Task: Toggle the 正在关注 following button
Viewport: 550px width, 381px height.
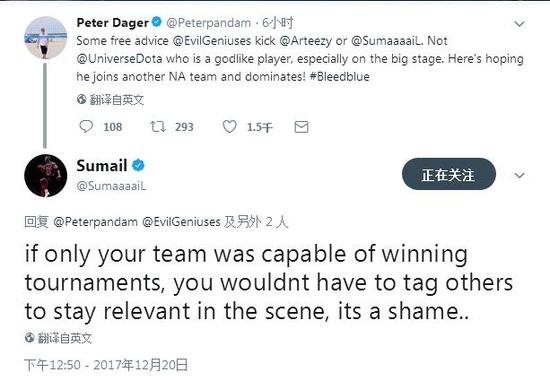Action: (449, 174)
